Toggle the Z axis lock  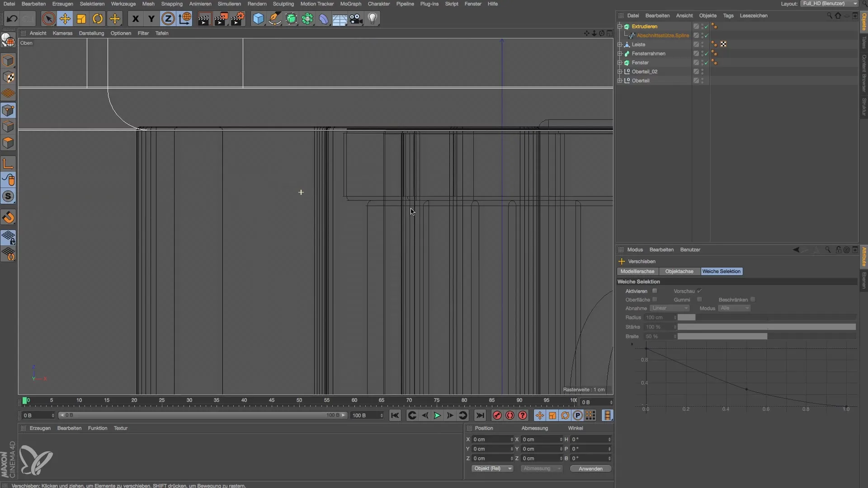pyautogui.click(x=168, y=19)
